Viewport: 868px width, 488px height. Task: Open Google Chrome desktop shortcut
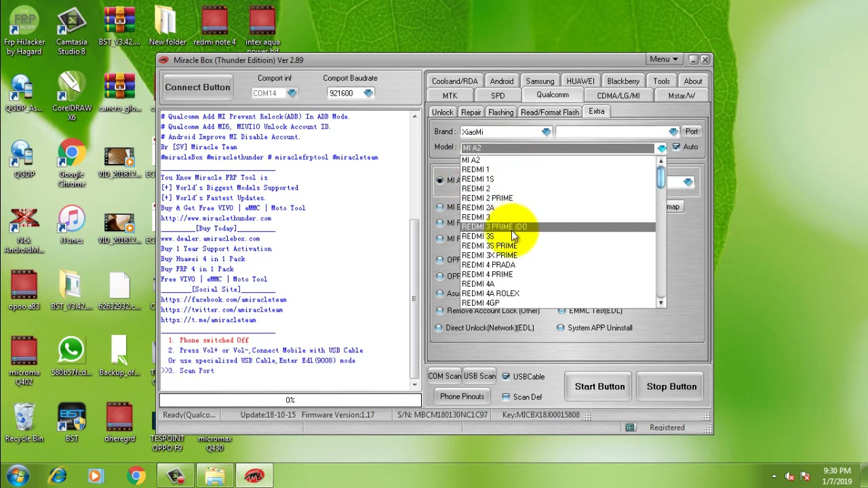(x=71, y=163)
